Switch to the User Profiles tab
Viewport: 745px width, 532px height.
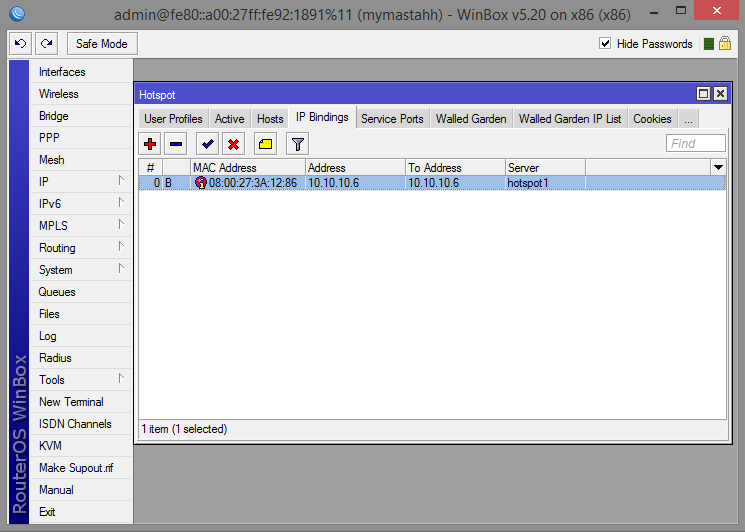point(173,119)
